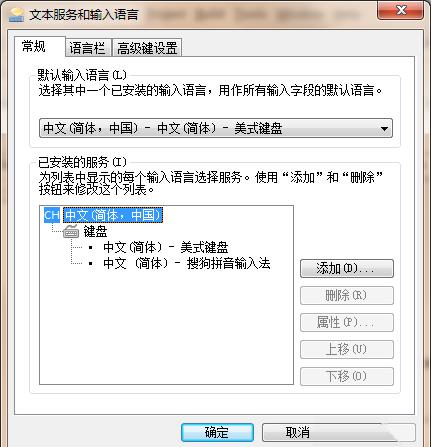Click the keyboard icon in services tree
This screenshot has width=431, height=447.
(x=71, y=231)
